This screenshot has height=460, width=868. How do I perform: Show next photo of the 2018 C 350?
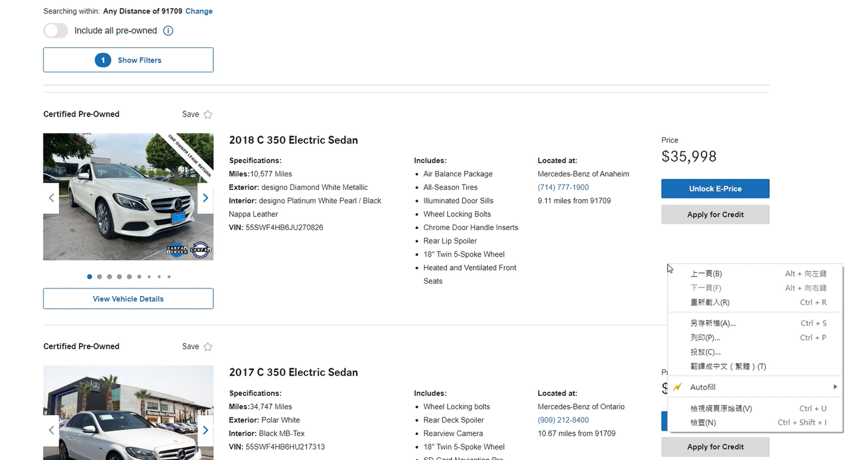pyautogui.click(x=205, y=198)
